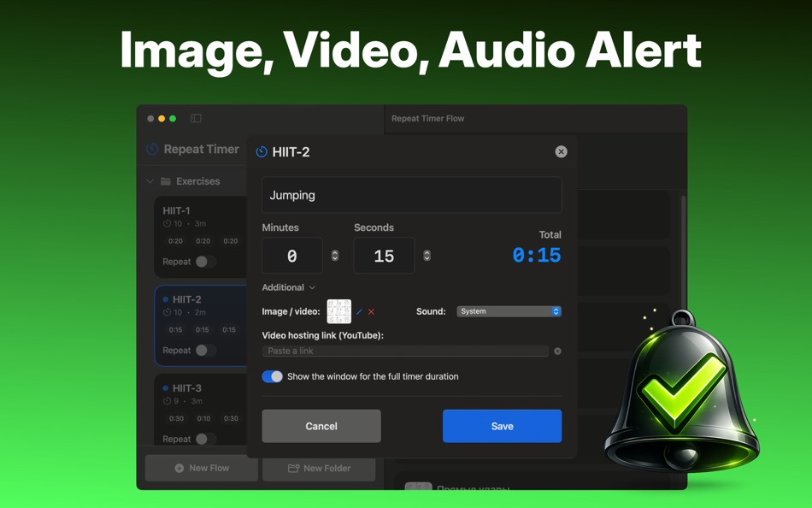Click the Total 0:15 time display
This screenshot has height=508, width=812.
pyautogui.click(x=537, y=256)
